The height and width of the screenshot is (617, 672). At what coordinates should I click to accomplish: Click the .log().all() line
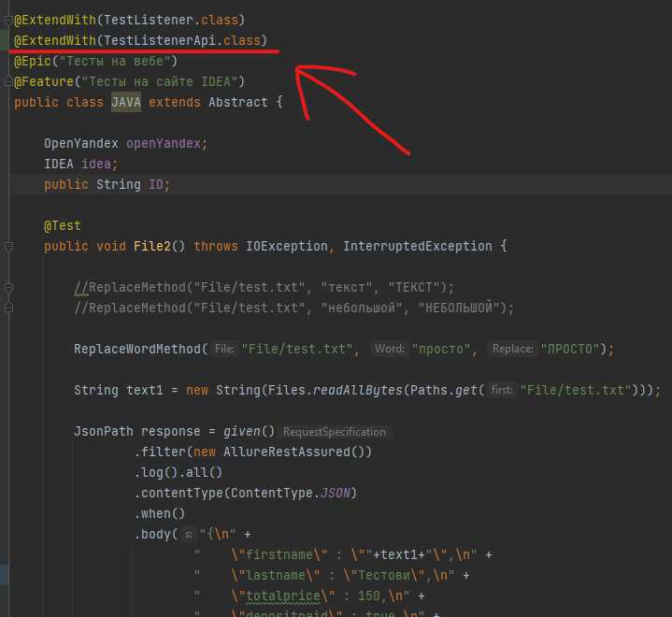pyautogui.click(x=179, y=472)
